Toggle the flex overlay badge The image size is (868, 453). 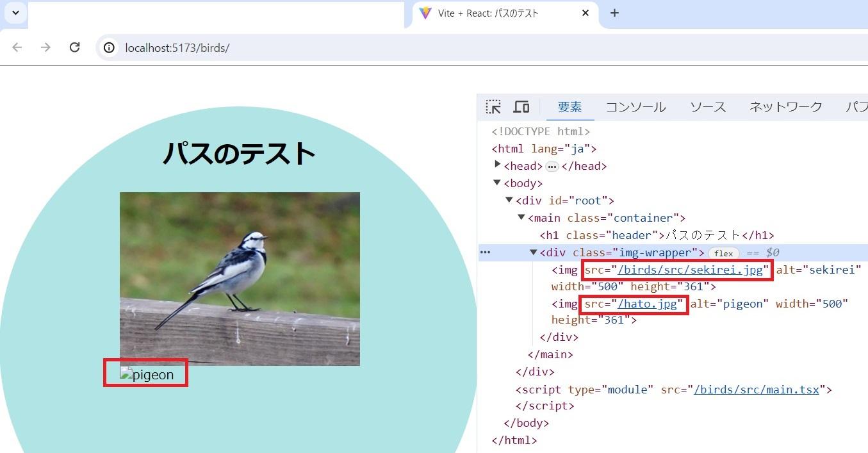[723, 252]
